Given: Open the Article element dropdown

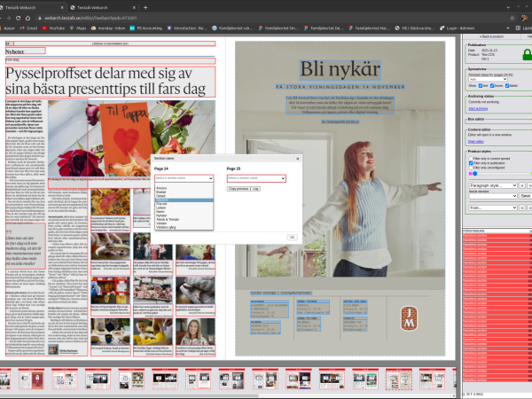Looking at the screenshot, I should (493, 196).
